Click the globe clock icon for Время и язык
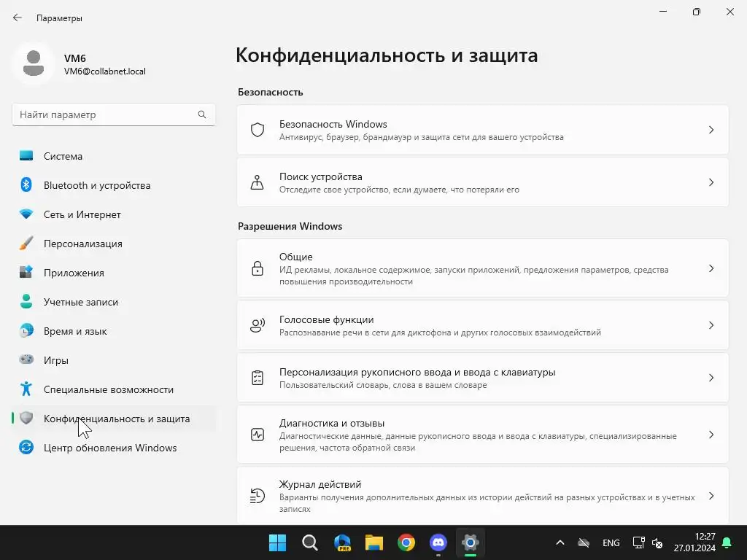This screenshot has width=747, height=560. 26,330
